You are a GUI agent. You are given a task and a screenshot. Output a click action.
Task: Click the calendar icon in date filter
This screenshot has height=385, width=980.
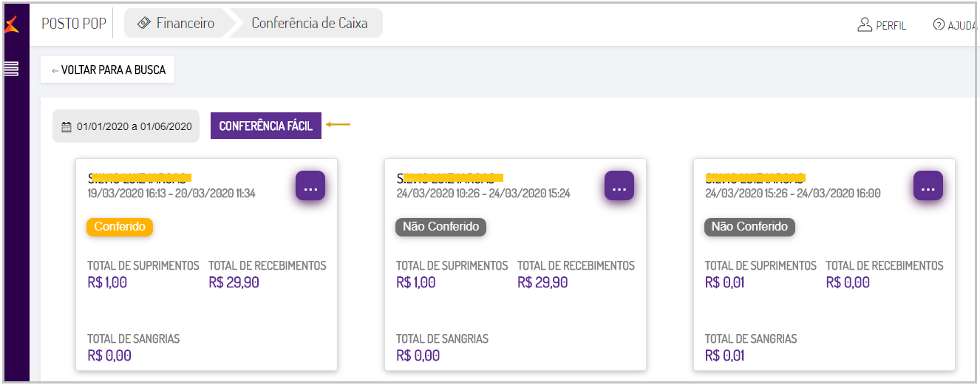[x=67, y=126]
